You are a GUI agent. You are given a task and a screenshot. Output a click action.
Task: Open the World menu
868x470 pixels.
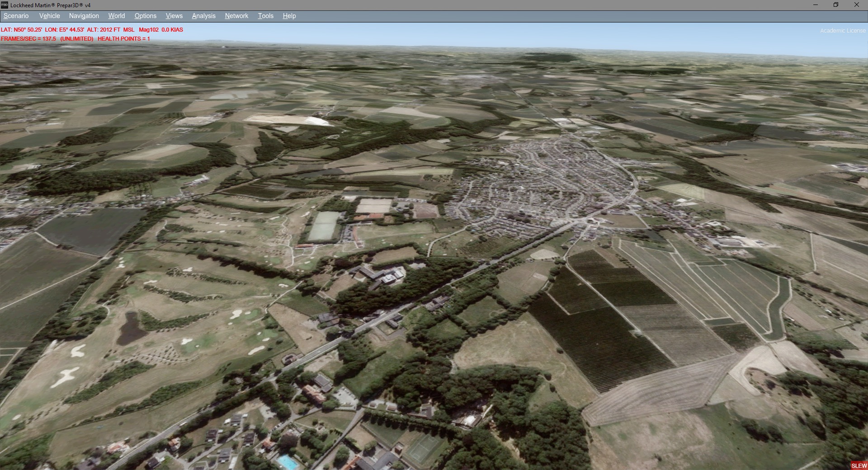[117, 16]
